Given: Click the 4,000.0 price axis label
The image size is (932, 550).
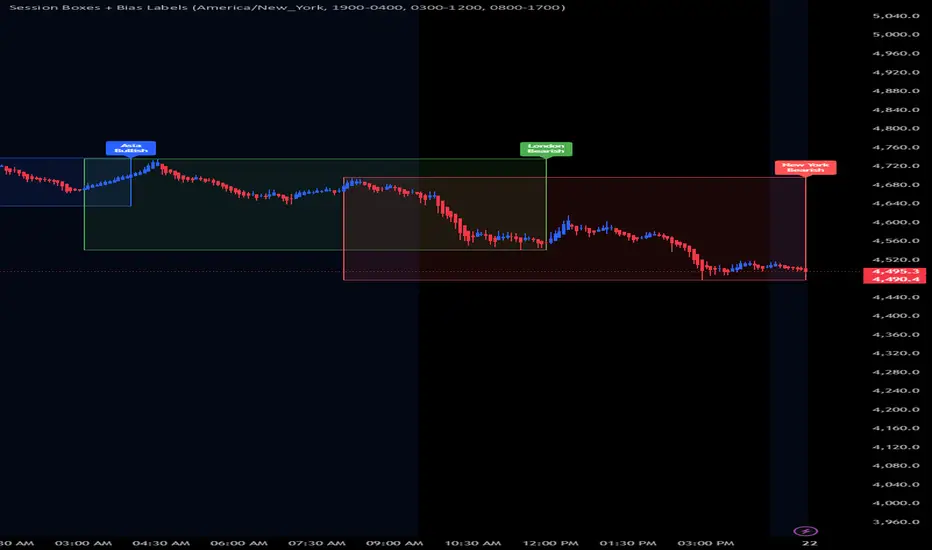Looking at the screenshot, I should 896,503.
